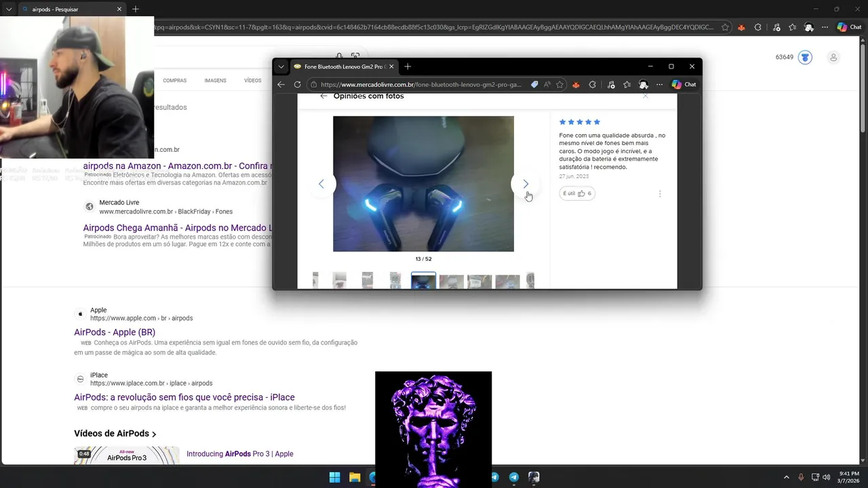868x488 pixels.
Task: Open the iPlace AirPods result link
Action: click(184, 397)
